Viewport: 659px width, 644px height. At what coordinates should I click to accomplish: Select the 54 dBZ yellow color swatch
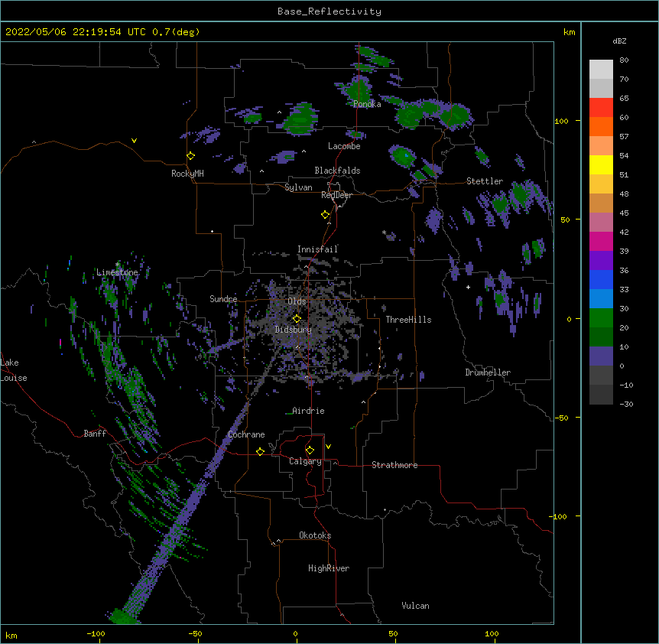(x=601, y=164)
